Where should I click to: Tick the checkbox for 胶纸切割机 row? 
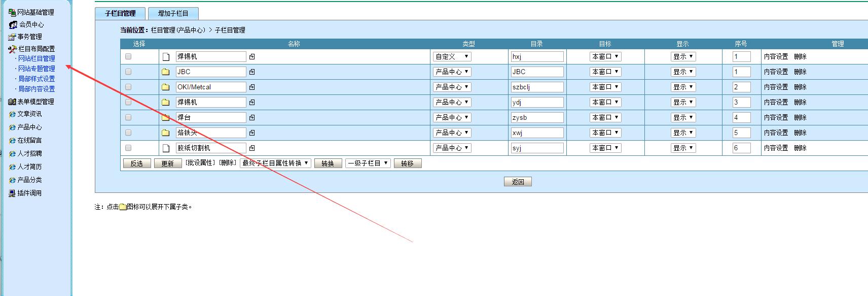click(128, 148)
